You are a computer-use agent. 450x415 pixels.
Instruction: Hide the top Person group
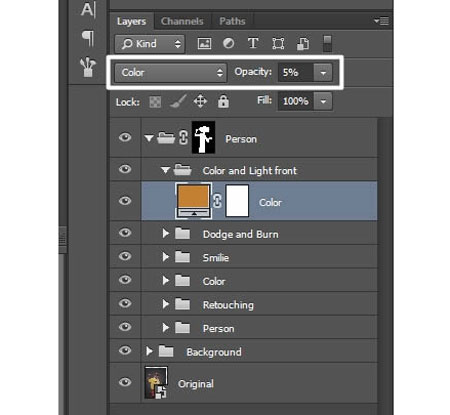(x=125, y=137)
